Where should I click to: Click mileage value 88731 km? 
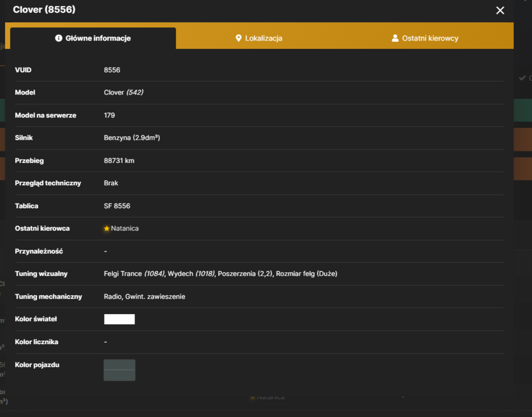119,161
